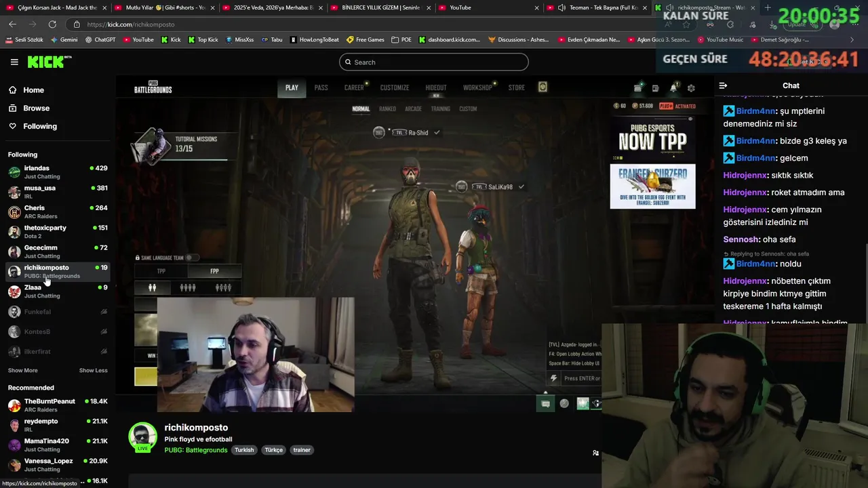
Task: Choose NORMAL match mode
Action: [361, 108]
